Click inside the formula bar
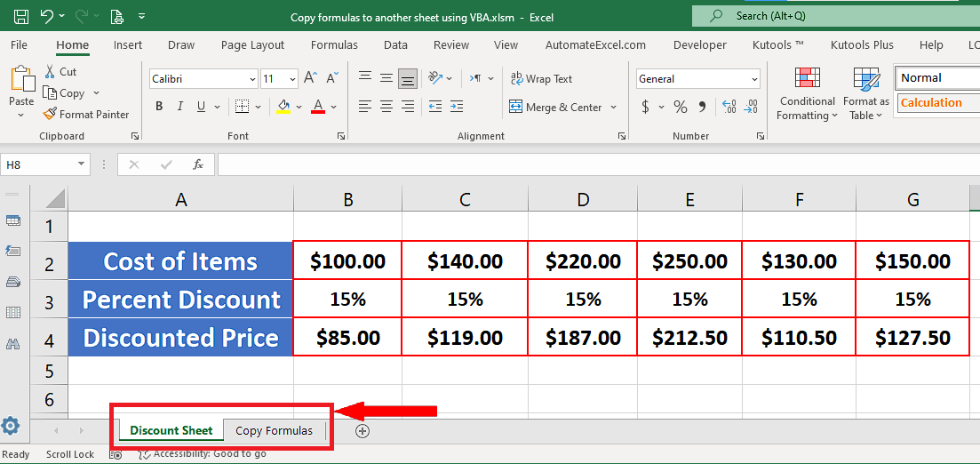 [598, 164]
